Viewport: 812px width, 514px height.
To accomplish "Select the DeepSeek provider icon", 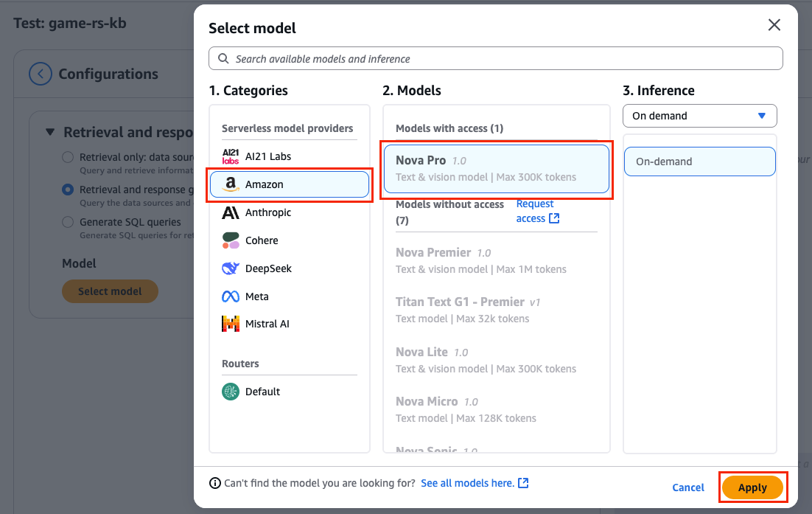I will pyautogui.click(x=229, y=268).
